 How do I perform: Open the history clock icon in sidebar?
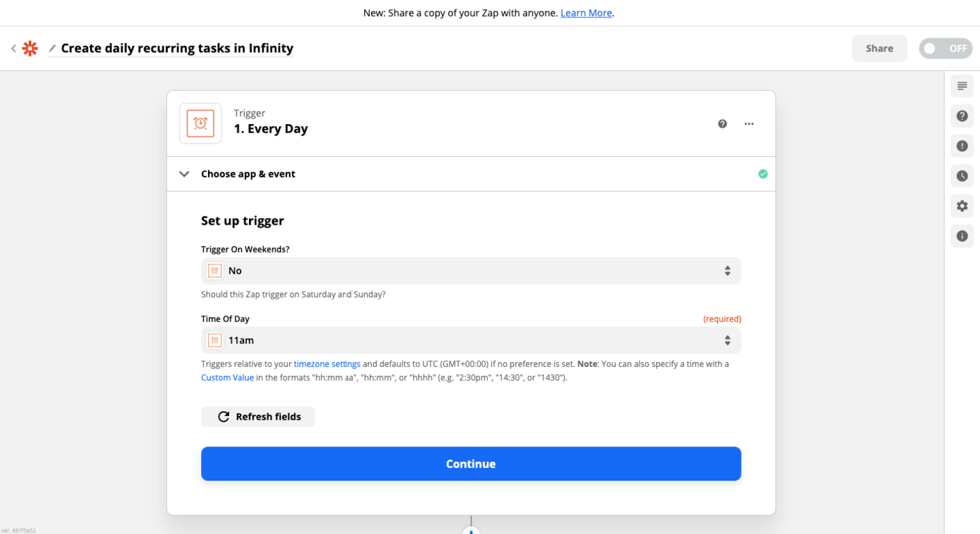click(962, 176)
